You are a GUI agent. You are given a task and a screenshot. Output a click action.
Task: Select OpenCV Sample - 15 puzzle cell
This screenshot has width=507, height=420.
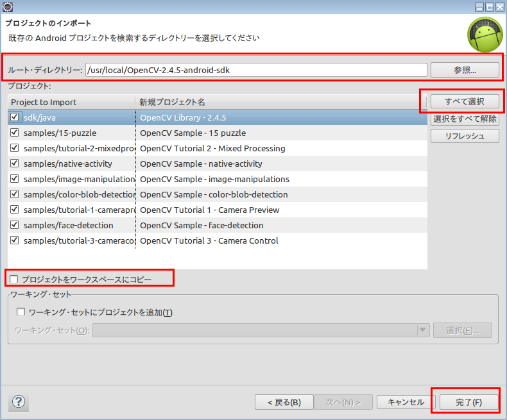(281, 133)
